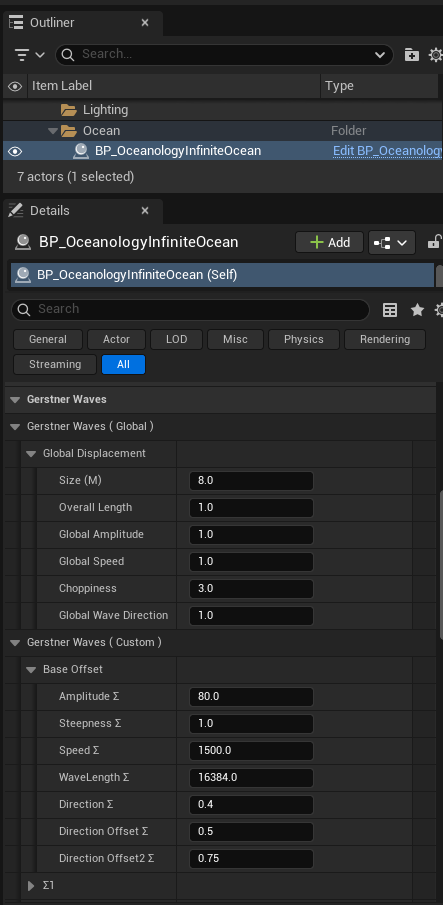Click the Details panel scrollbar
Screen dimensions: 443x905
pyautogui.click(x=441, y=564)
